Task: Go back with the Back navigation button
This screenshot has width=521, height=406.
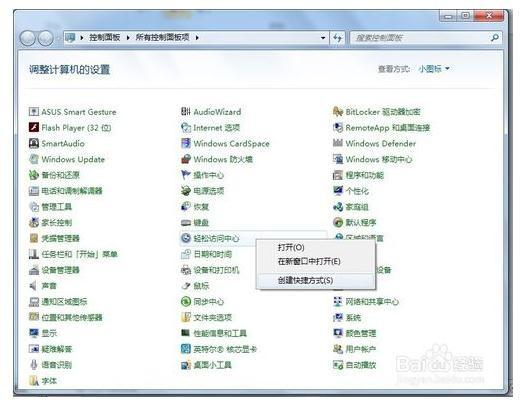Action: [x=27, y=38]
